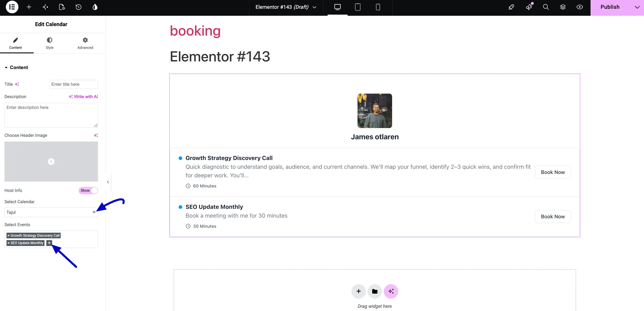
Task: Toggle Host Info Show switch
Action: point(88,191)
